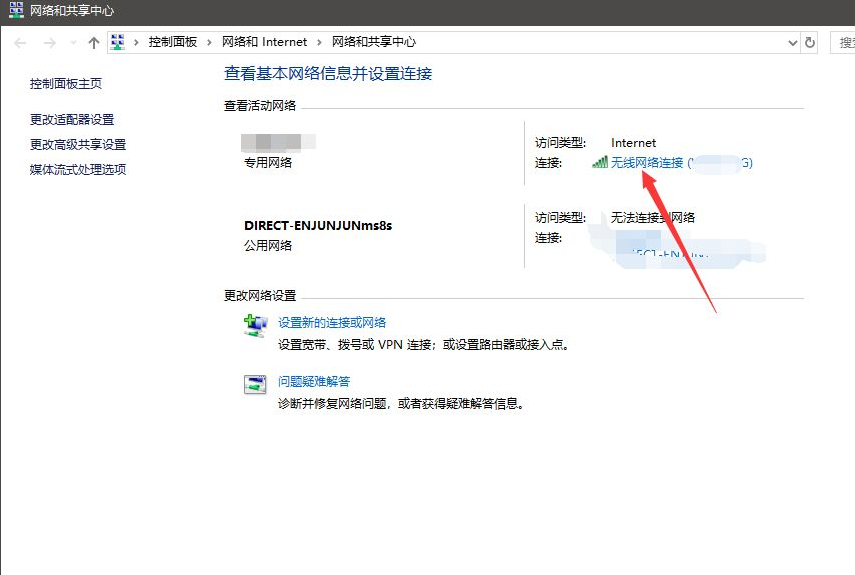
Task: Open the recent locations dropdown arrow
Action: pyautogui.click(x=73, y=43)
